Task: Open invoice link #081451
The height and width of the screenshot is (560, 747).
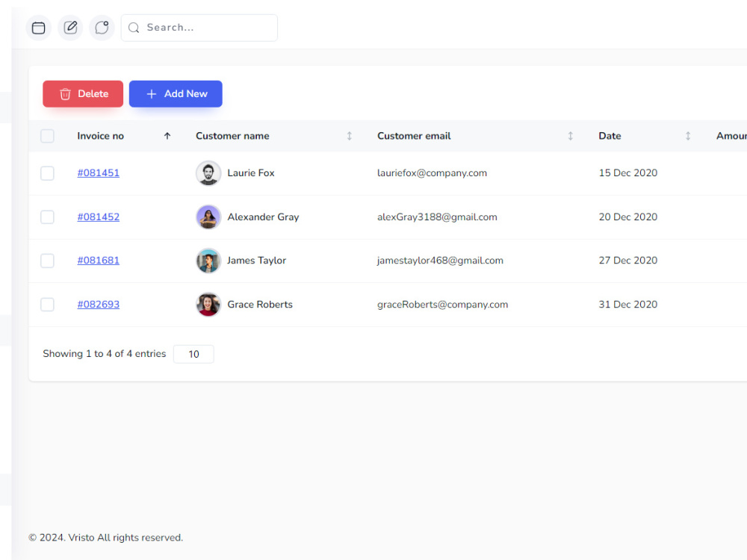Action: 99,173
